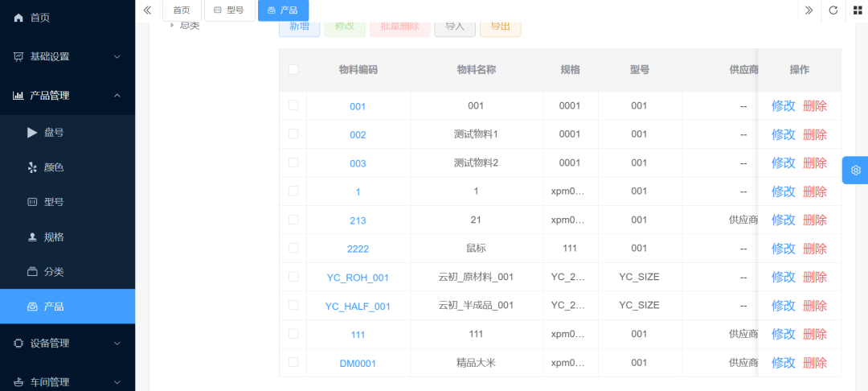868x391 pixels.
Task: Collapse the sidebar with double-chevron left icon
Action: [x=147, y=10]
